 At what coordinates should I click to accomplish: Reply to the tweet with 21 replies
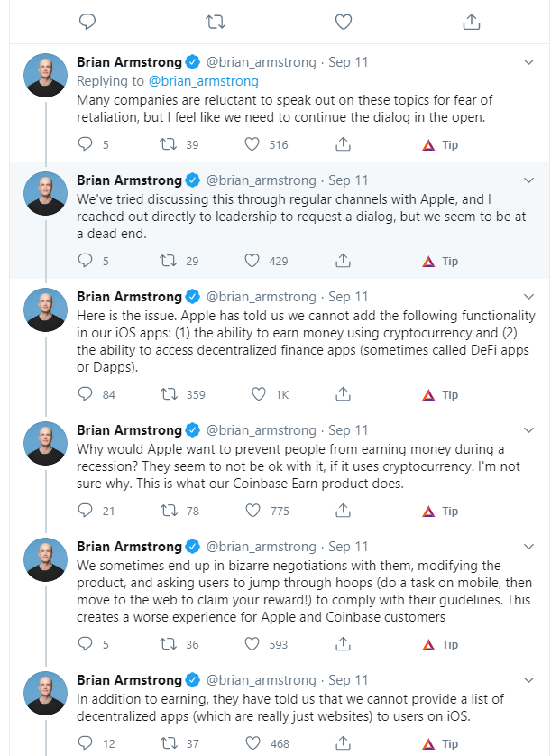[x=86, y=510]
